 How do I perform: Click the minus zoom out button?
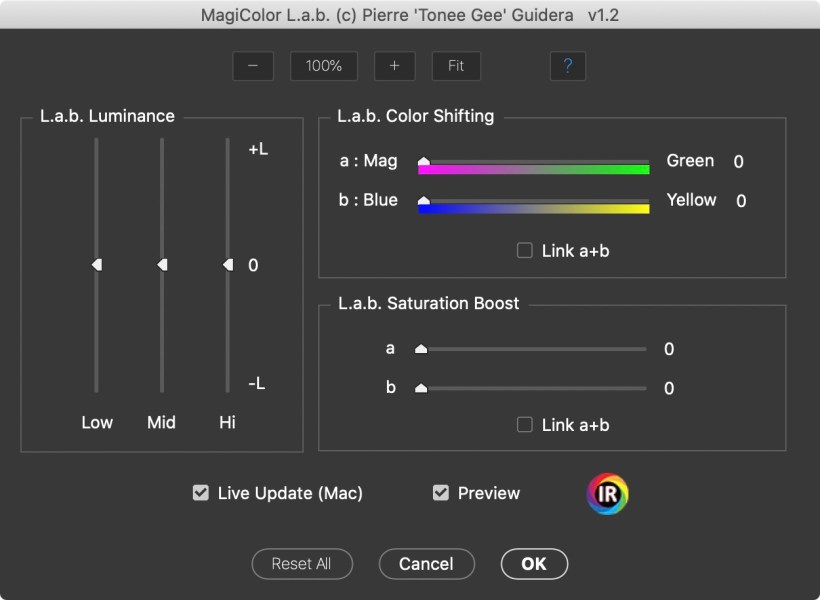pos(253,66)
